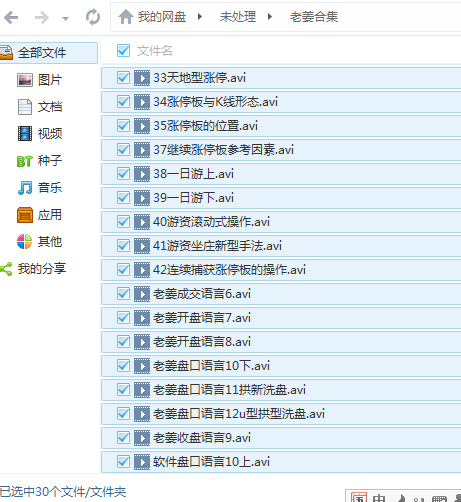The width and height of the screenshot is (461, 502).
Task: Click the 应用 orange box icon
Action: pyautogui.click(x=25, y=215)
